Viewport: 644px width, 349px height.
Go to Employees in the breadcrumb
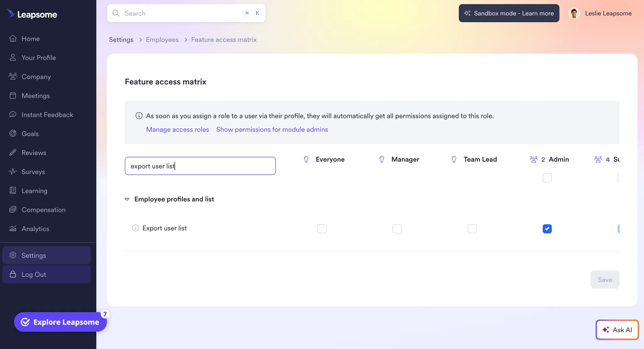click(162, 40)
